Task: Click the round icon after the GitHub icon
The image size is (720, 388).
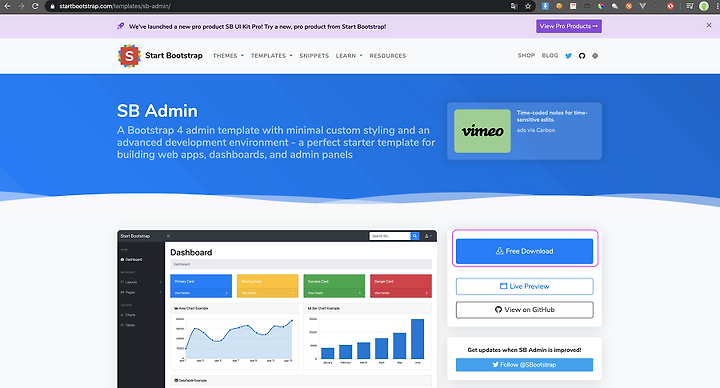Action: point(595,56)
